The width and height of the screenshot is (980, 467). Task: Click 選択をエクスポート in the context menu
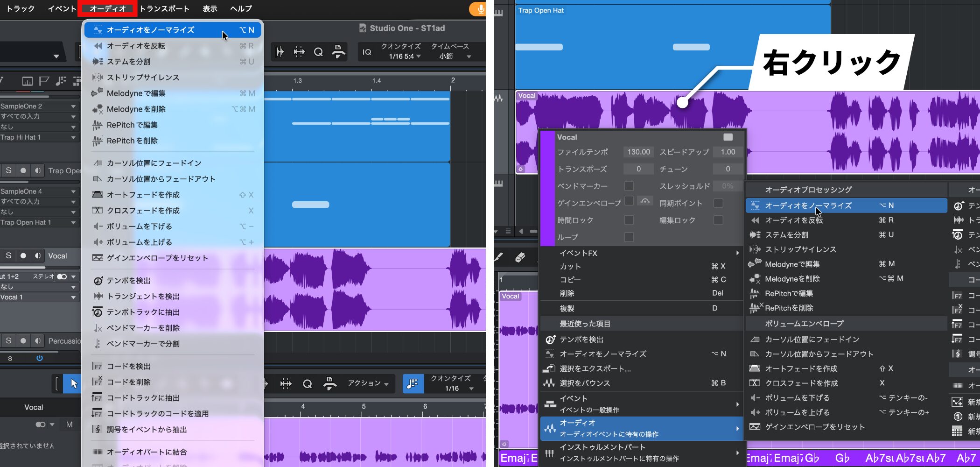(x=595, y=368)
